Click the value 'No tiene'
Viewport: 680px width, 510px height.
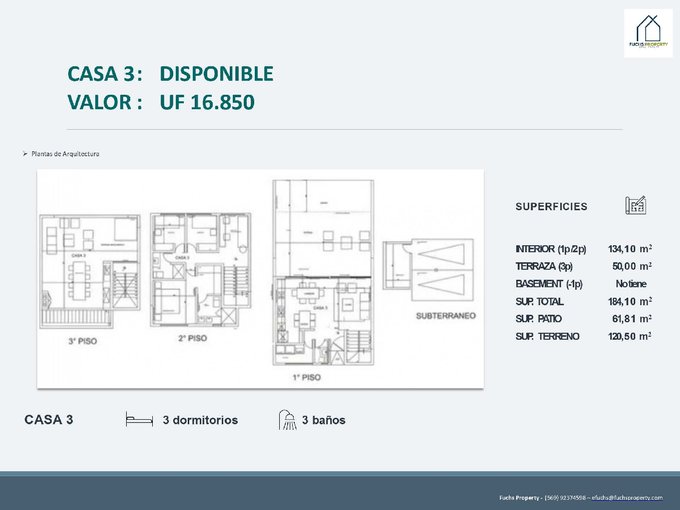tap(631, 284)
